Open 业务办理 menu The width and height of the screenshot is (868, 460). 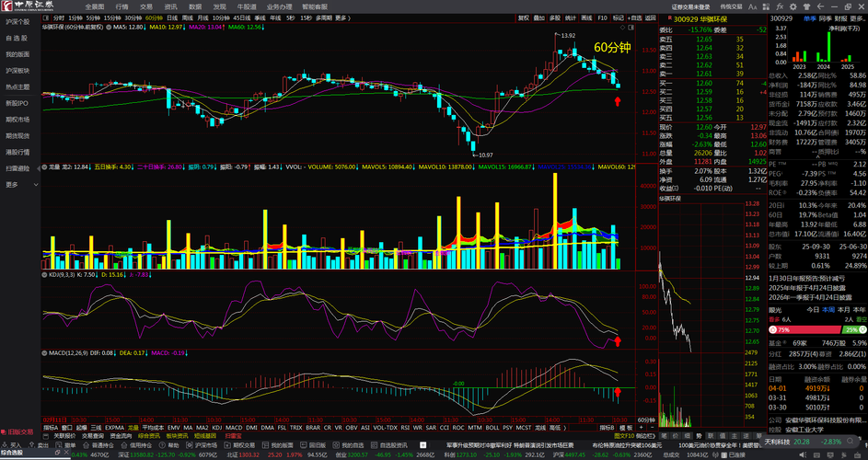[x=279, y=6]
